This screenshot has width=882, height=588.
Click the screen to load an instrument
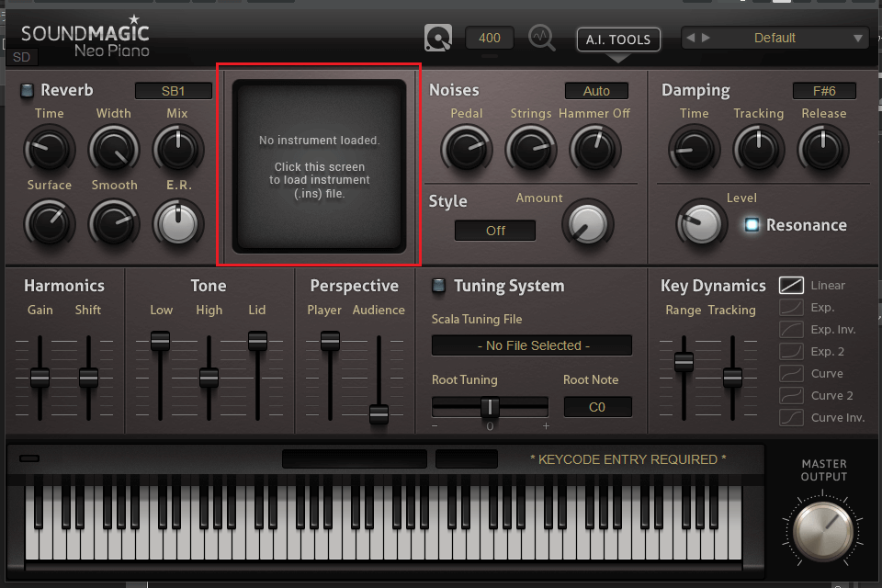[x=319, y=166]
